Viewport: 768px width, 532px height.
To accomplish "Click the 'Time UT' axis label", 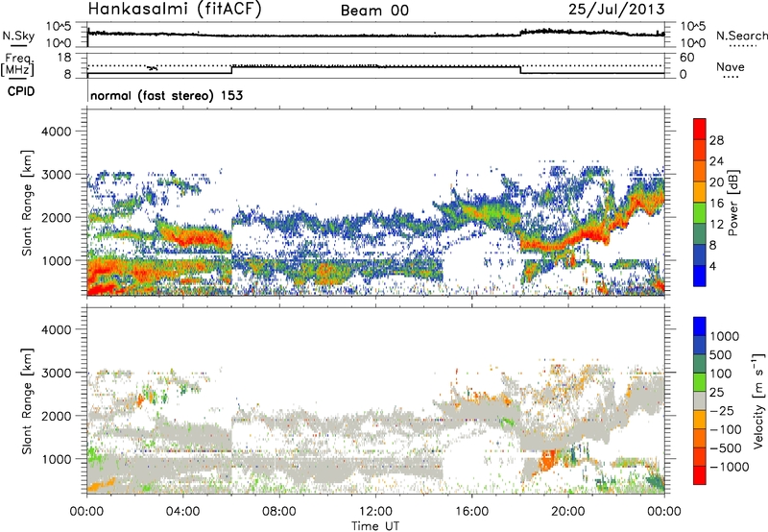I will coord(375,526).
